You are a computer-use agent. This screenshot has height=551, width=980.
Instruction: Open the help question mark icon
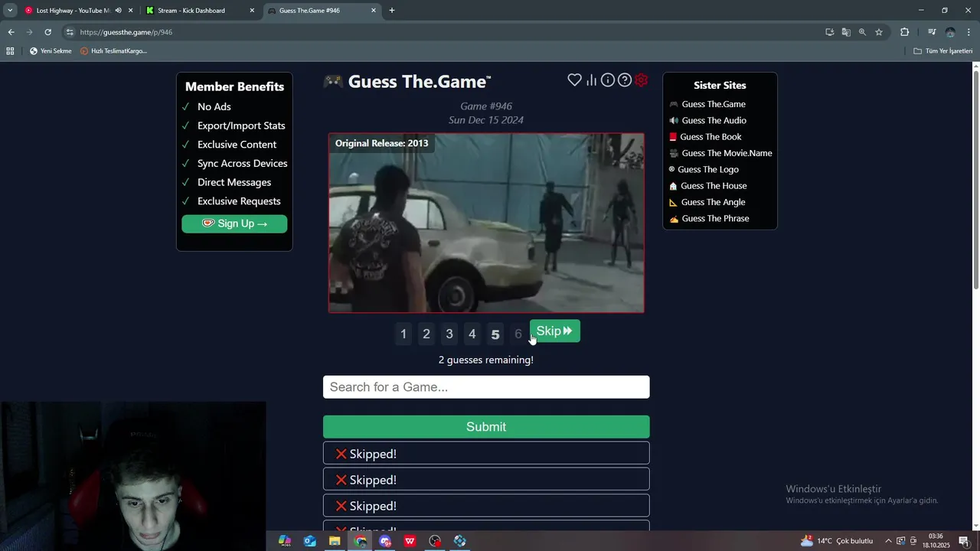(625, 80)
